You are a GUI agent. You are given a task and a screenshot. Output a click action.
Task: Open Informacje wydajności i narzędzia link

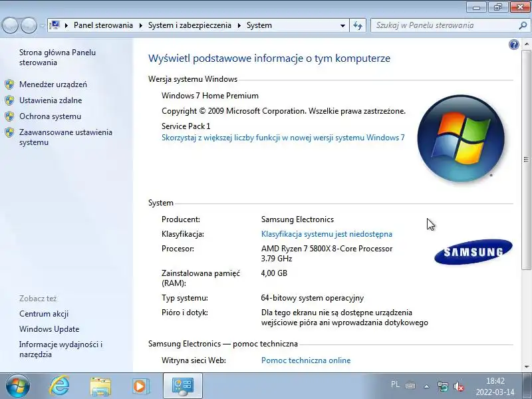(x=61, y=349)
